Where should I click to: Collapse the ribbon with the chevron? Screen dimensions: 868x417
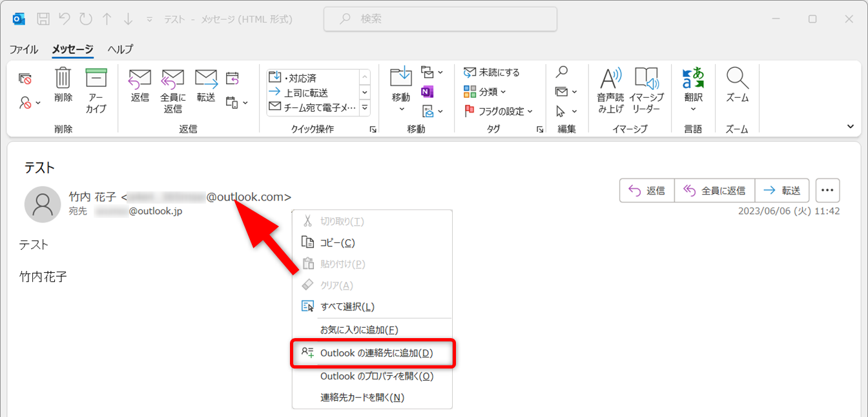(851, 127)
